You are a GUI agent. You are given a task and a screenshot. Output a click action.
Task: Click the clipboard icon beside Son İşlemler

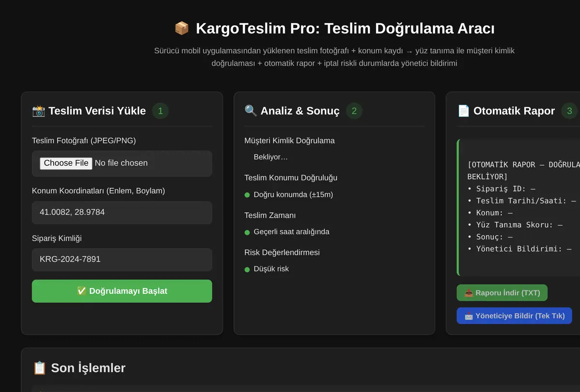pyautogui.click(x=40, y=368)
